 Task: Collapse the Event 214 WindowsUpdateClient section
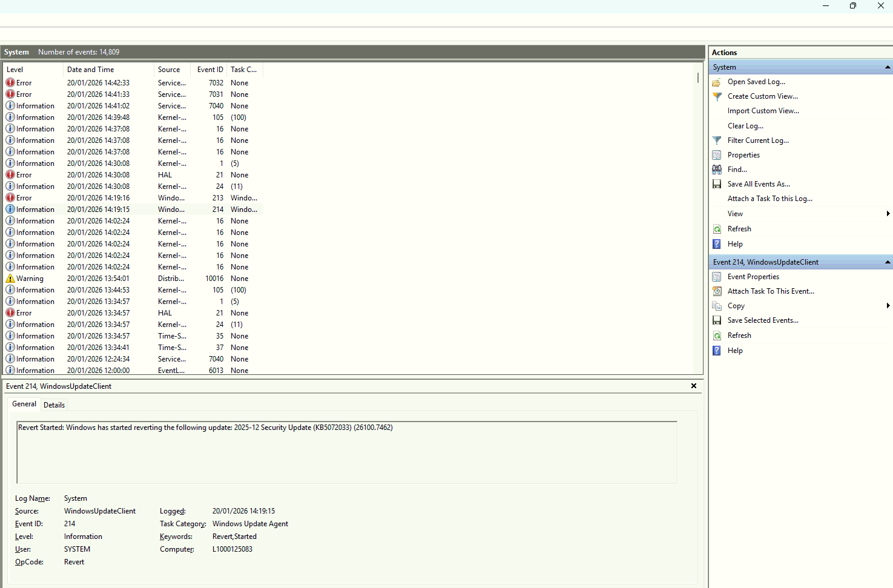[x=886, y=262]
